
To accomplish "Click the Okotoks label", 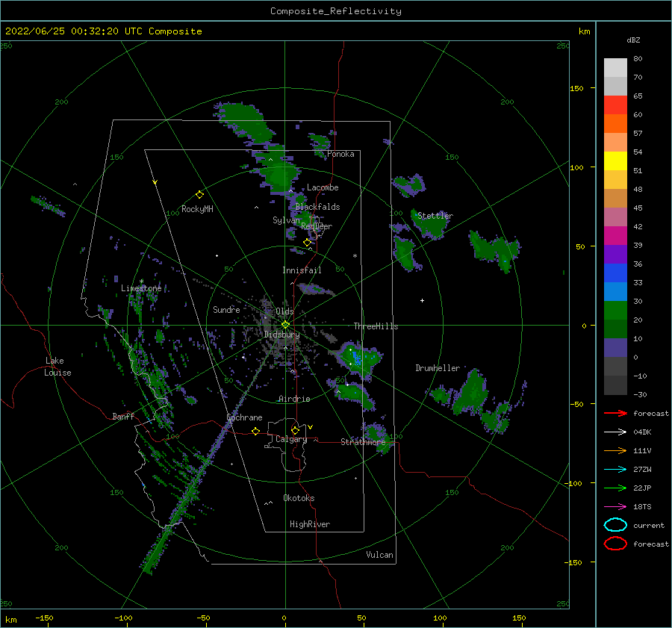I will [x=299, y=497].
